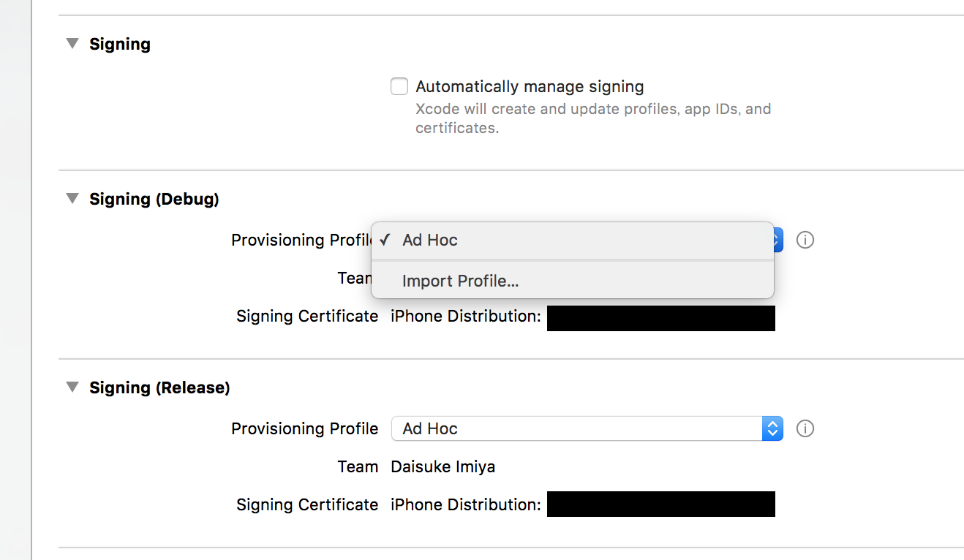This screenshot has width=964, height=560.
Task: Click the Release iPhone Distribution certificate text
Action: pyautogui.click(x=466, y=504)
